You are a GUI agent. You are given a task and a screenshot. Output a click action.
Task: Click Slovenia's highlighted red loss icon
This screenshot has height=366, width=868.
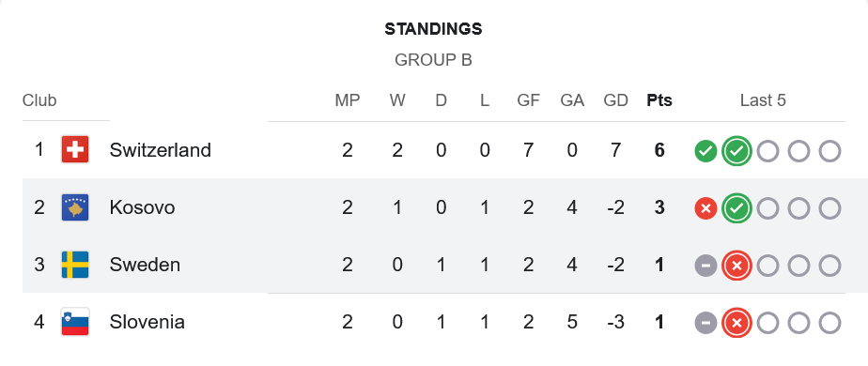pyautogui.click(x=736, y=323)
